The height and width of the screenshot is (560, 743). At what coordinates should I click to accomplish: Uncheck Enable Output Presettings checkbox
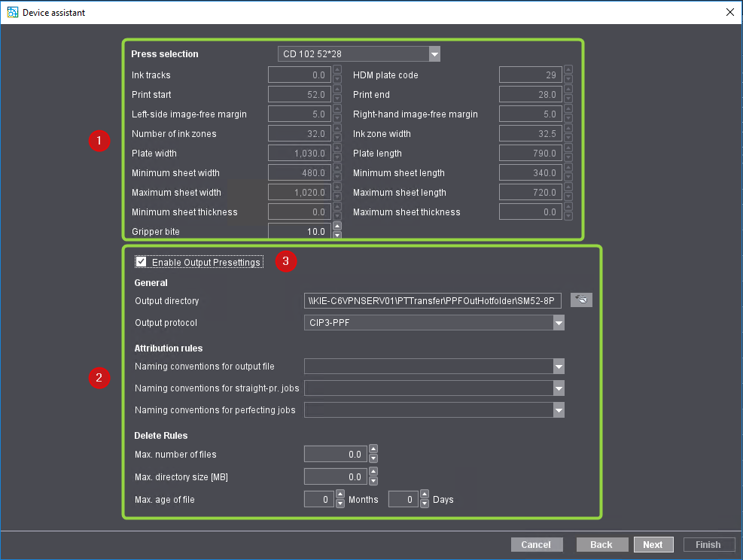[x=142, y=262]
